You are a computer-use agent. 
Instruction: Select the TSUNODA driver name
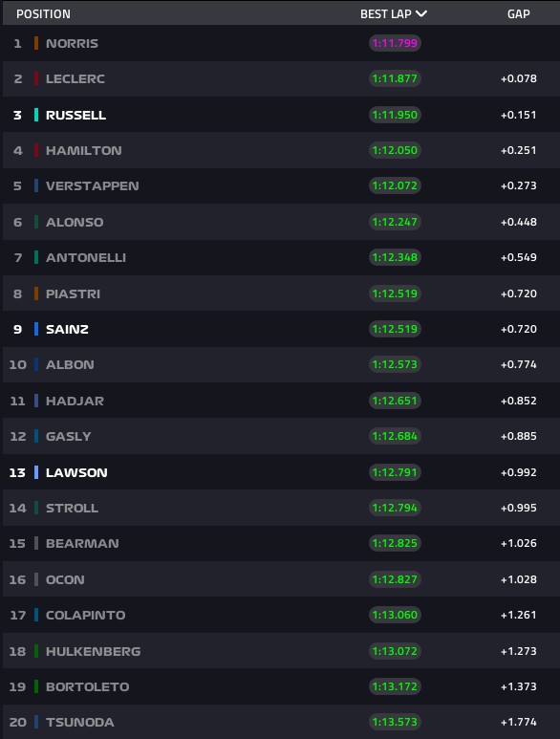tap(79, 722)
